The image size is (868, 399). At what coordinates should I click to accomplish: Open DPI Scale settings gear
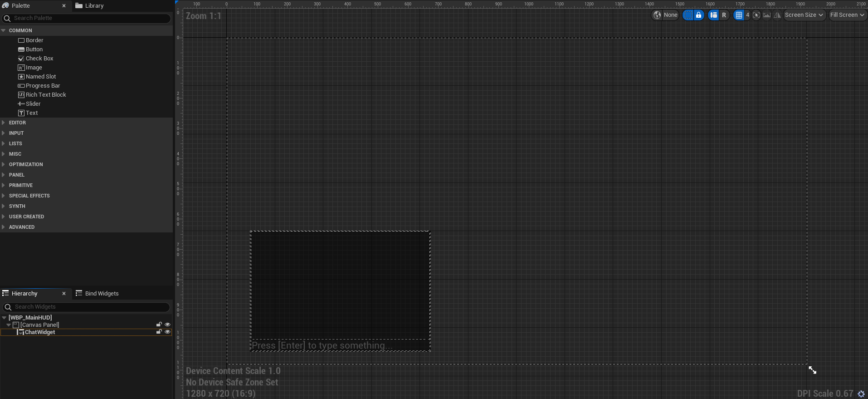861,394
